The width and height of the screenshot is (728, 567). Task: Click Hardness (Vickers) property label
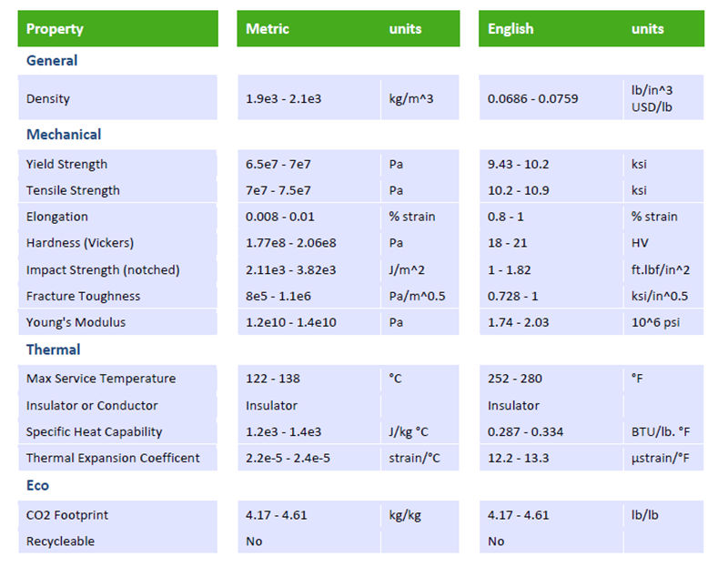click(80, 243)
